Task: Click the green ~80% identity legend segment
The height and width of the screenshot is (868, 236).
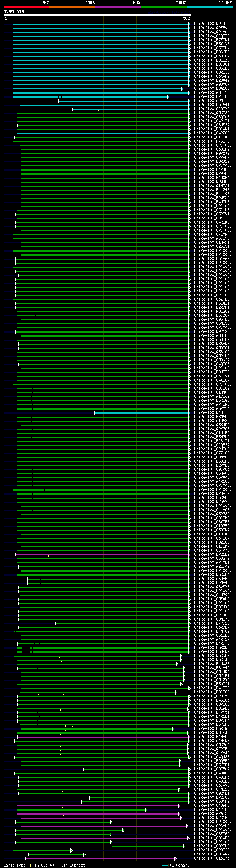Action: [164, 6]
